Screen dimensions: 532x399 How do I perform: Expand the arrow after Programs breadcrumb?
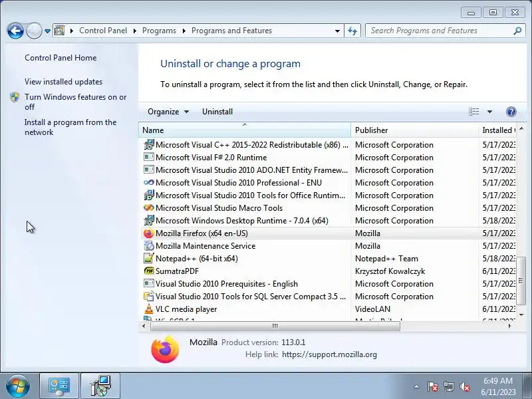(x=184, y=31)
